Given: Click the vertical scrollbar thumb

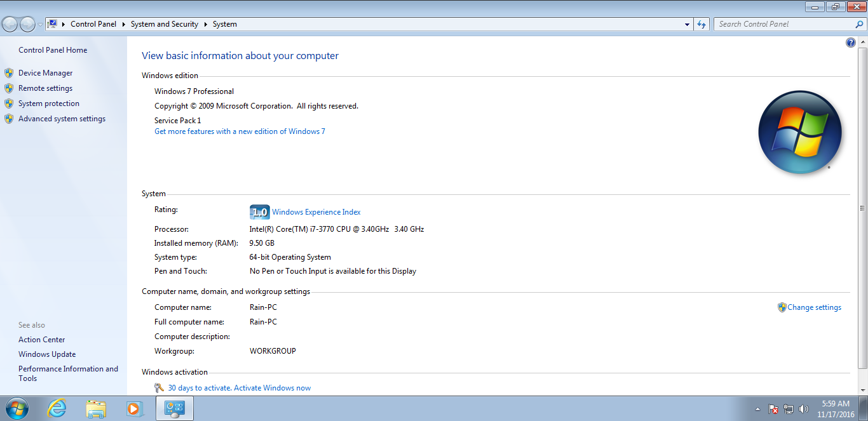Looking at the screenshot, I should [x=862, y=208].
